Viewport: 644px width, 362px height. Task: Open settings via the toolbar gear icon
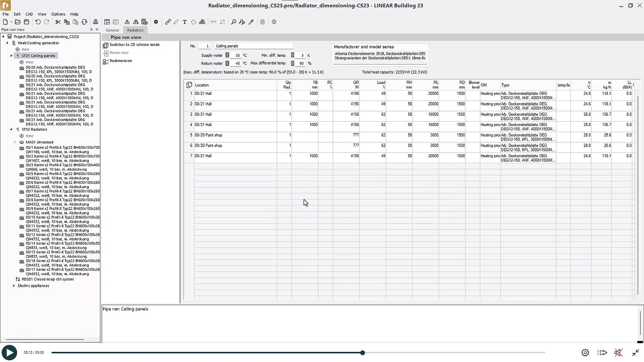coord(156,22)
